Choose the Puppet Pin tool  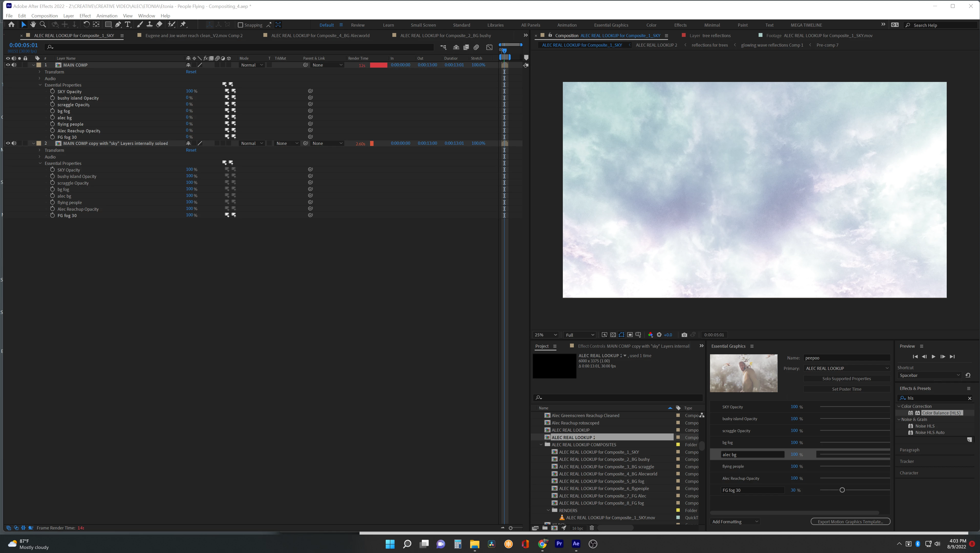pos(183,24)
